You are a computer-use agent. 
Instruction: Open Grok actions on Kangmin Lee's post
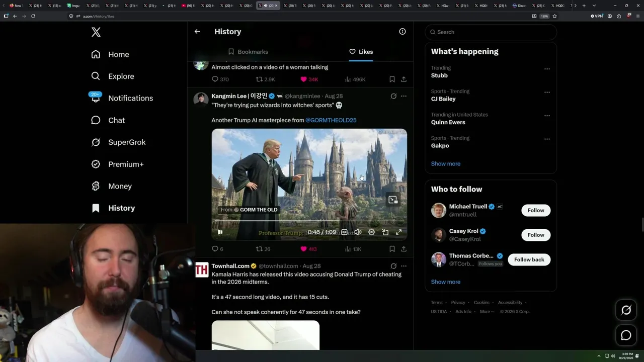[393, 96]
